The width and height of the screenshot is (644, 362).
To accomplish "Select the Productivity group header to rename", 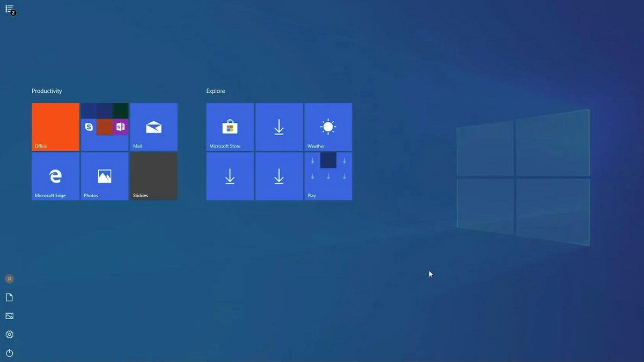I will click(x=47, y=91).
